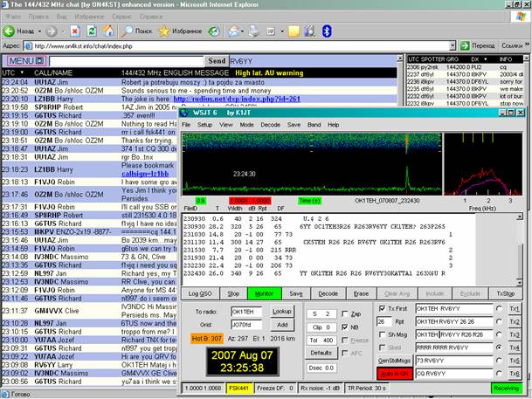
Task: Open the Mail envelope toolbar icon
Action: coord(234,31)
